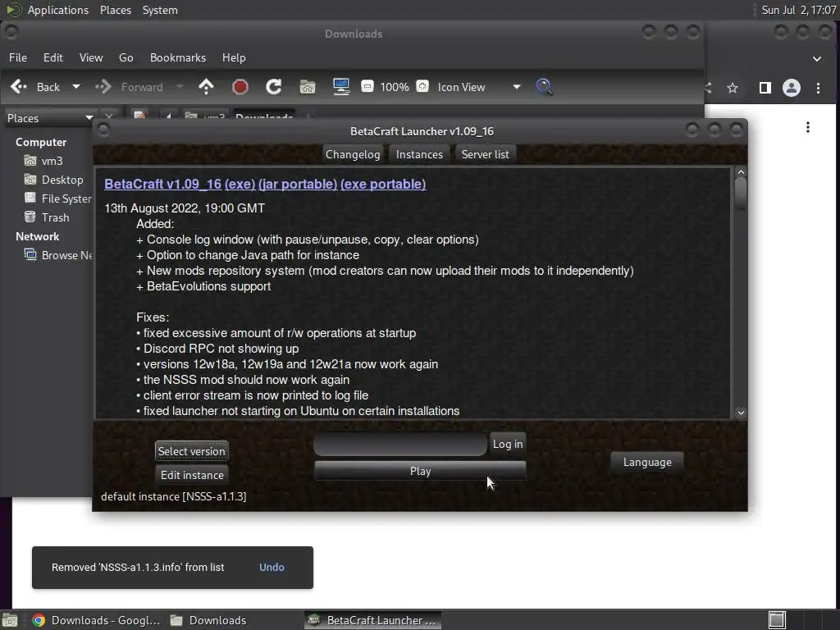Viewport: 840px width, 630px height.
Task: Select Browse Network in sidebar
Action: [x=57, y=255]
